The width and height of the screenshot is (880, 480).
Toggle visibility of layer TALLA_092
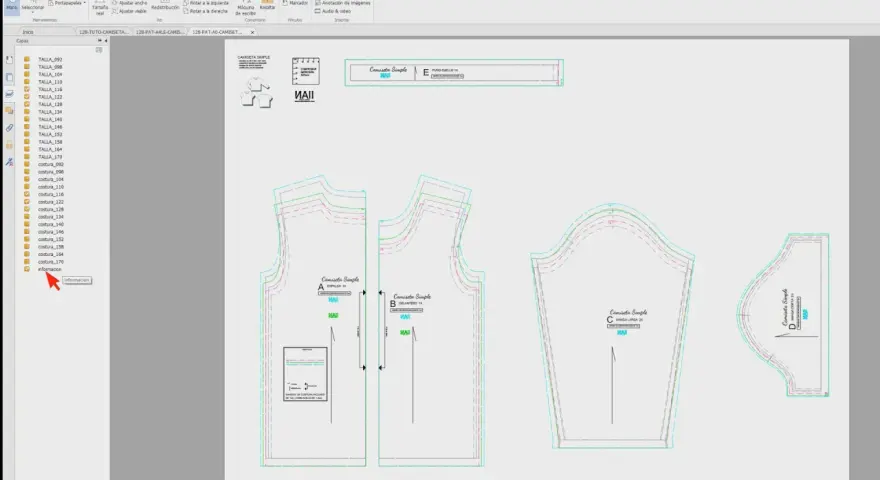pyautogui.click(x=26, y=59)
